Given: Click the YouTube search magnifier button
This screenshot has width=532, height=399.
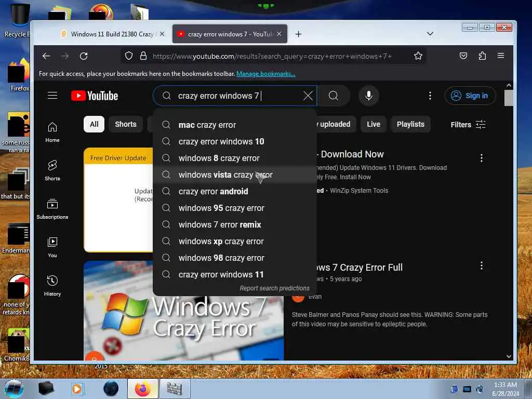Looking at the screenshot, I should pos(334,96).
